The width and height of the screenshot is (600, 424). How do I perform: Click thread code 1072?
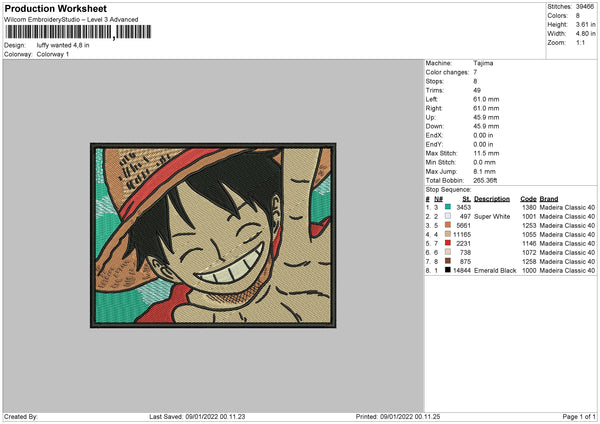529,252
